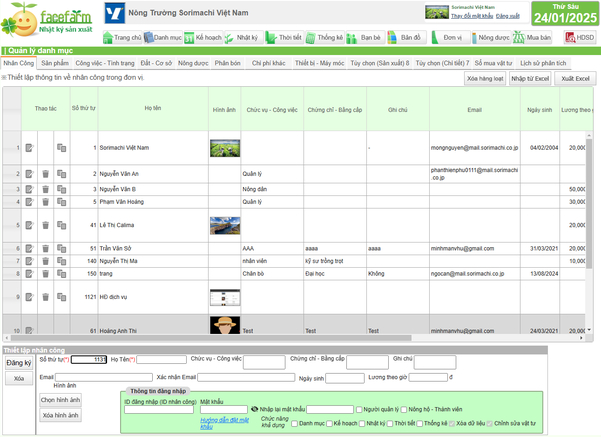The height and width of the screenshot is (437, 601).
Task: Switch to the Sản phẩm tab
Action: click(55, 63)
